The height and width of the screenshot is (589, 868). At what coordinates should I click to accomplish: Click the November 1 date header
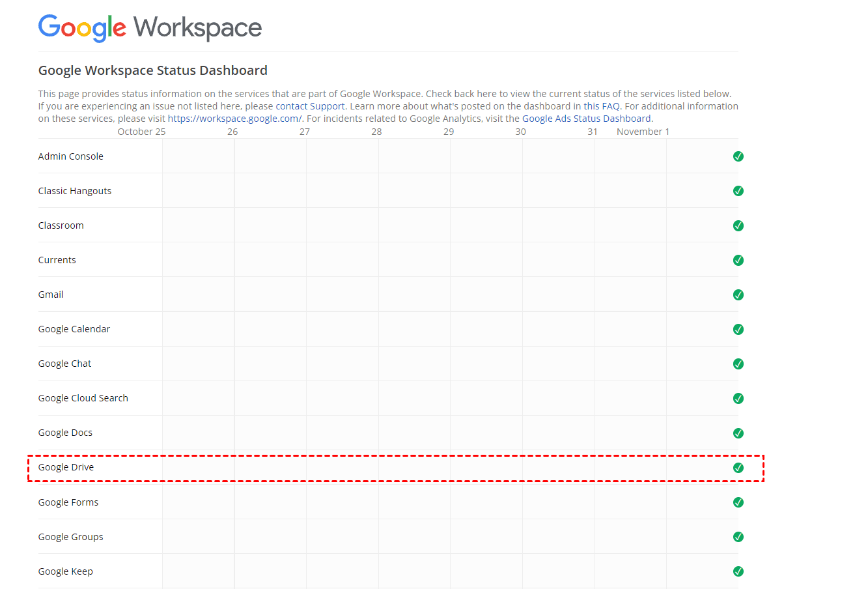tap(643, 132)
